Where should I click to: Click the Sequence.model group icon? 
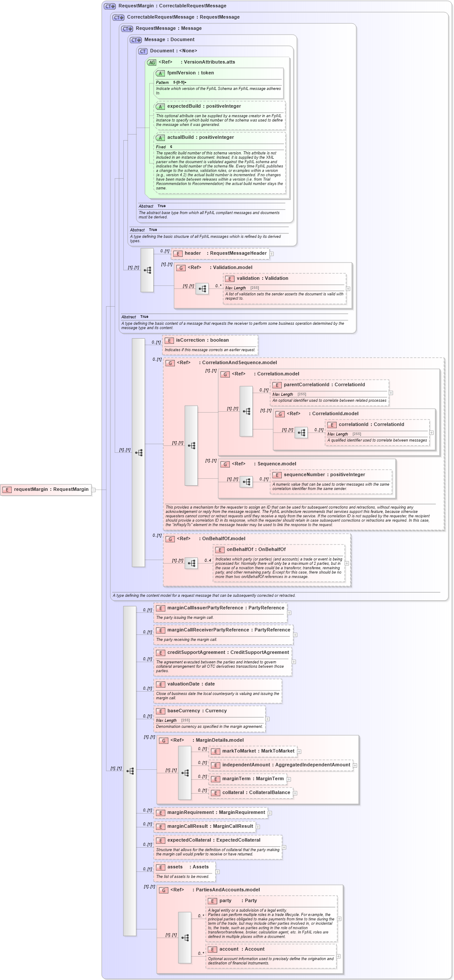point(225,464)
